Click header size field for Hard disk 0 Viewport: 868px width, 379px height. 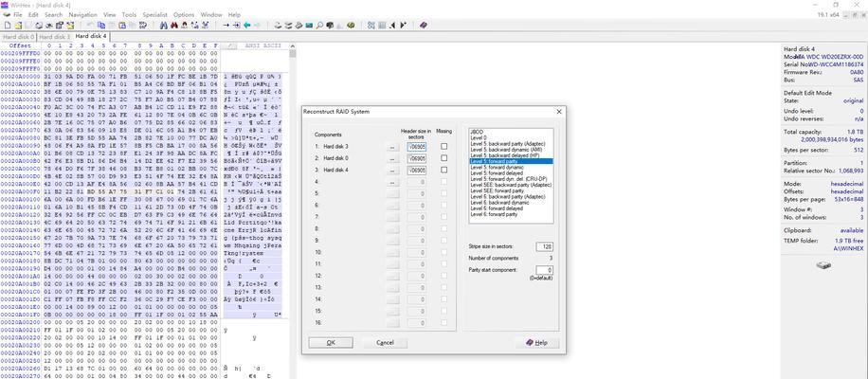tap(416, 158)
